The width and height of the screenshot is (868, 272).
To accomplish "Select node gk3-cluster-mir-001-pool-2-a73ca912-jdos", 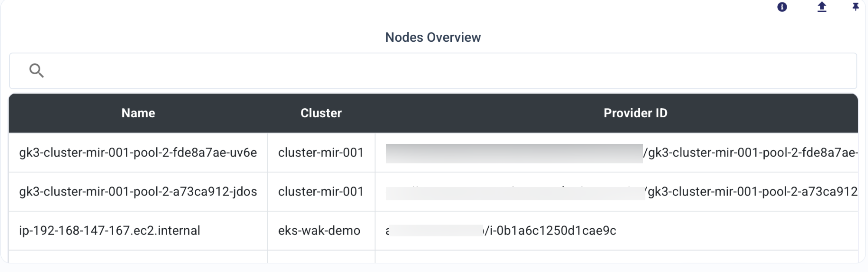I will pos(138,192).
